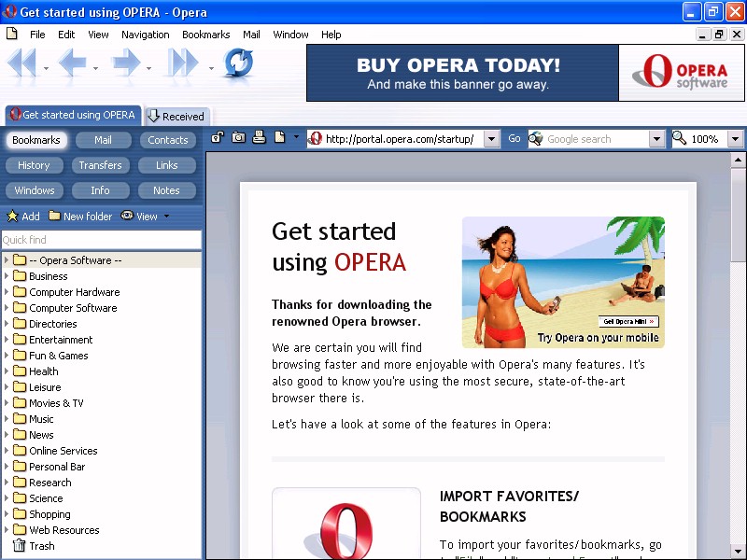This screenshot has width=747, height=560.
Task: Click the URL address field
Action: [403, 139]
